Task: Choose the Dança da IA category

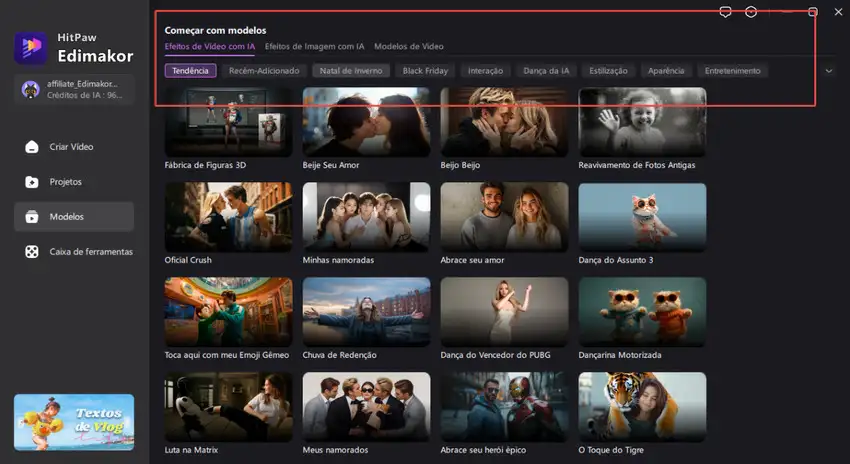Action: pos(546,71)
